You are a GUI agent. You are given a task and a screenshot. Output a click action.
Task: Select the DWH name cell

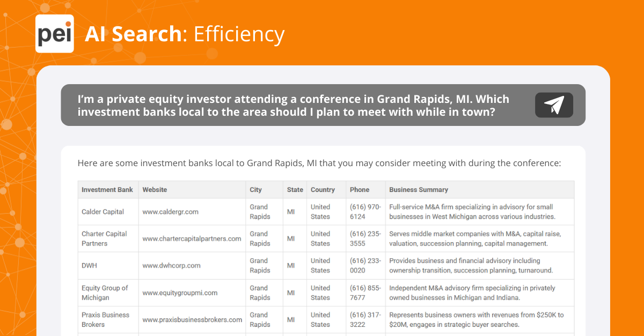(108, 265)
